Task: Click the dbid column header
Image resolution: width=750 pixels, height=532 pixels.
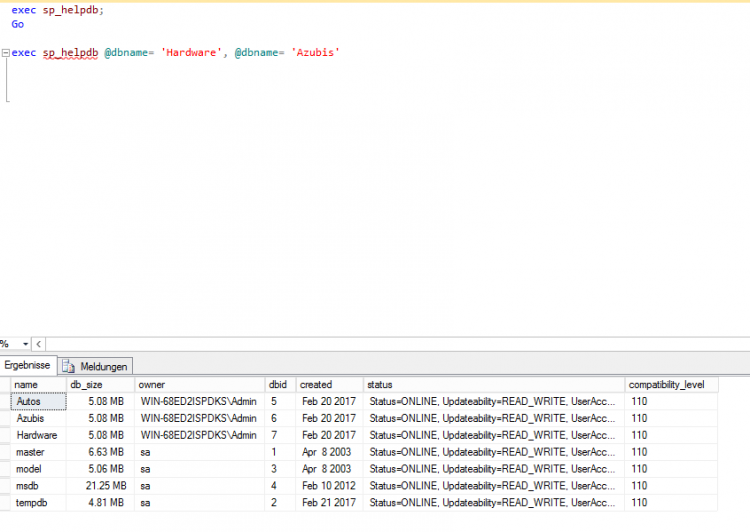Action: pos(280,385)
